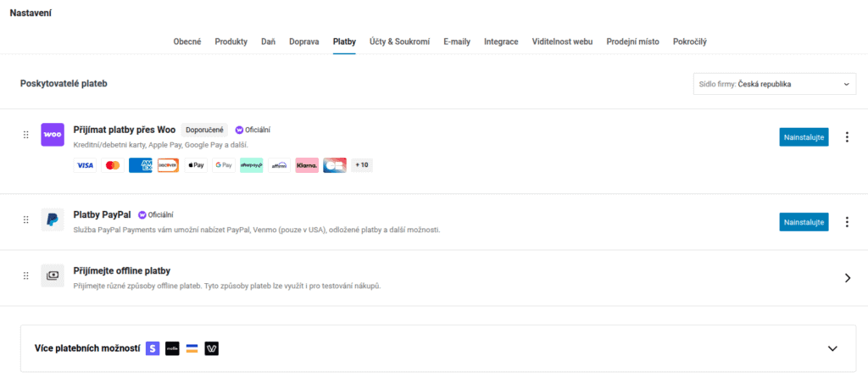868x389 pixels.
Task: Click the Mastercard icon
Action: 113,165
